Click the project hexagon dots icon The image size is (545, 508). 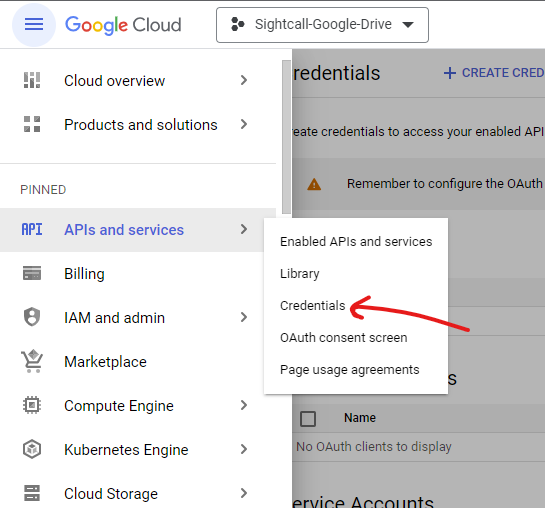tap(238, 24)
